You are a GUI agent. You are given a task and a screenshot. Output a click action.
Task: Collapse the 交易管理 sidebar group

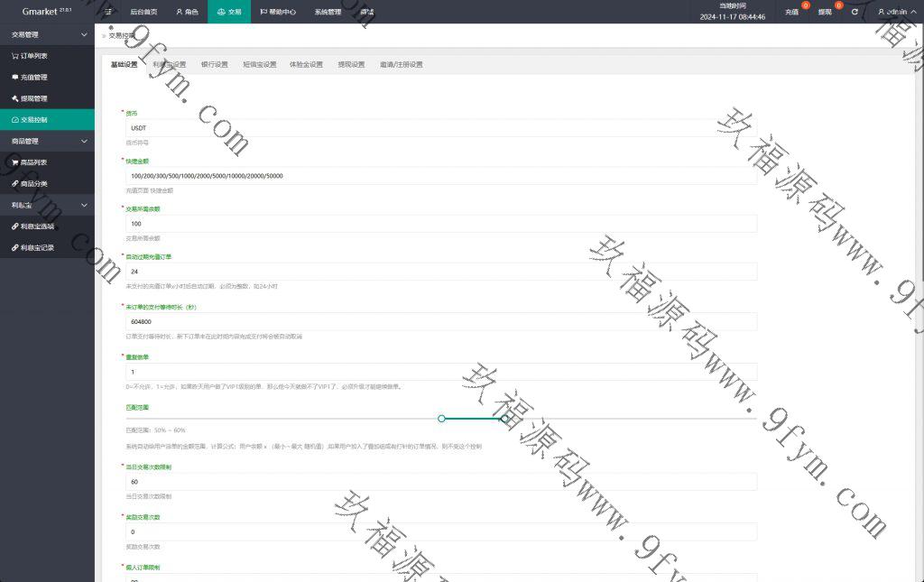84,34
